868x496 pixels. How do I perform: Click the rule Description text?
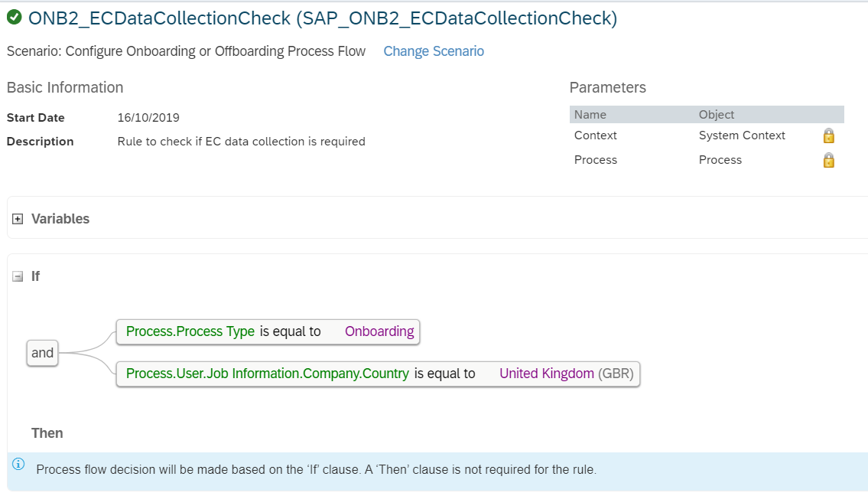point(242,142)
